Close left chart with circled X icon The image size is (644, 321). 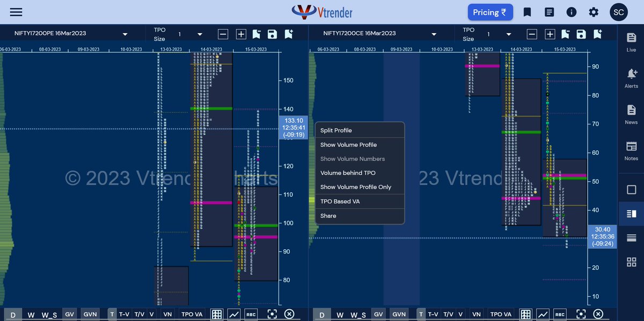click(289, 315)
